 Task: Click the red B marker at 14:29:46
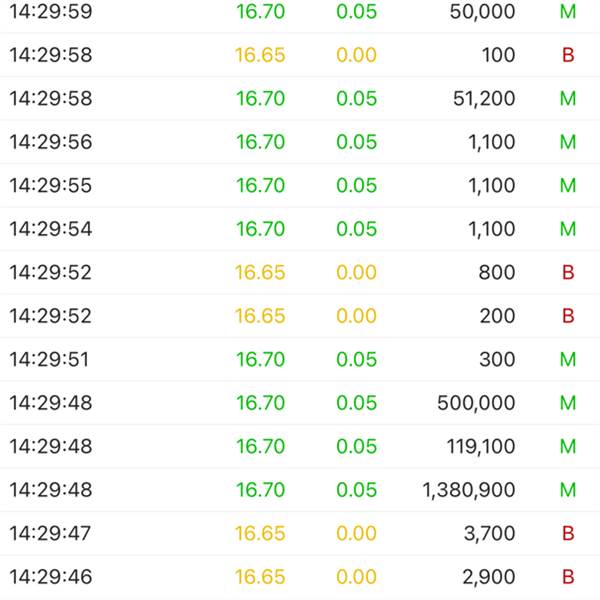point(568,577)
